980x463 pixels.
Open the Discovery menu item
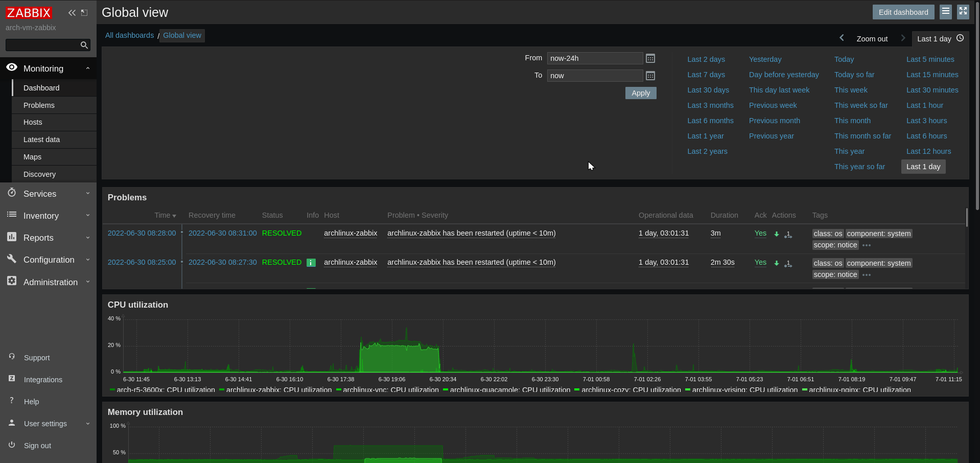[x=55, y=174]
